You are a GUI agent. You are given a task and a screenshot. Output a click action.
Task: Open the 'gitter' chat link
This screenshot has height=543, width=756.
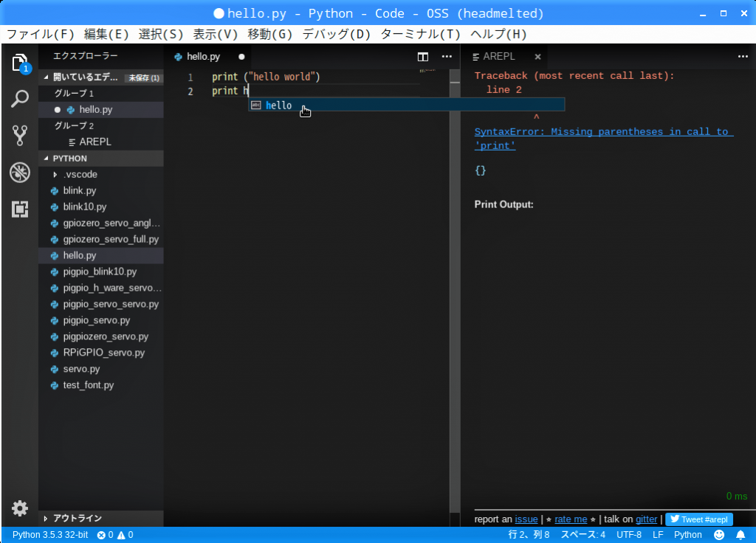[x=646, y=519]
